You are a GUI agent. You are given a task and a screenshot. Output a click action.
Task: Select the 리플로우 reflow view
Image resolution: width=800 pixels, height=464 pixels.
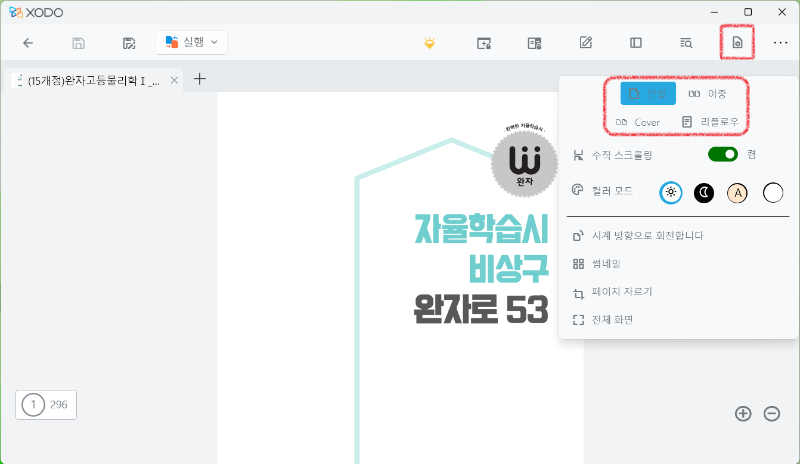point(710,122)
